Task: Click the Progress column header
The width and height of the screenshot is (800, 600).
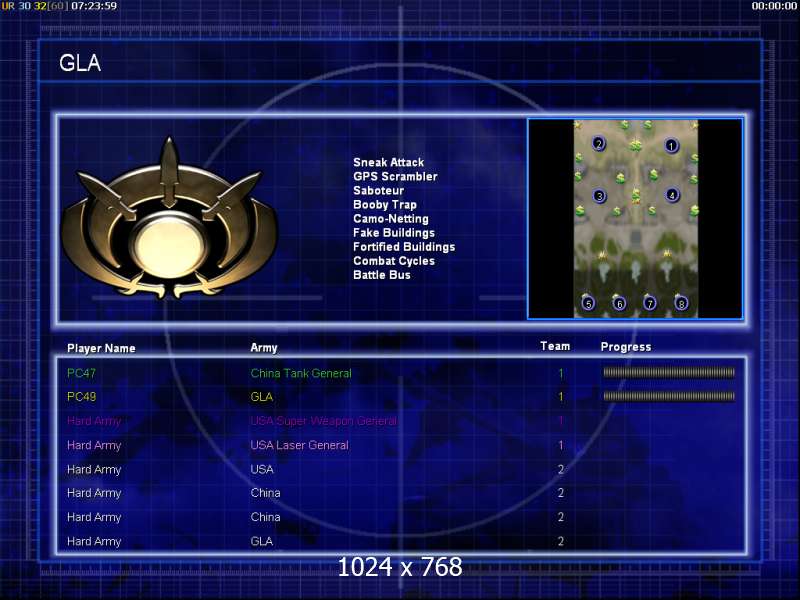Action: coord(626,347)
